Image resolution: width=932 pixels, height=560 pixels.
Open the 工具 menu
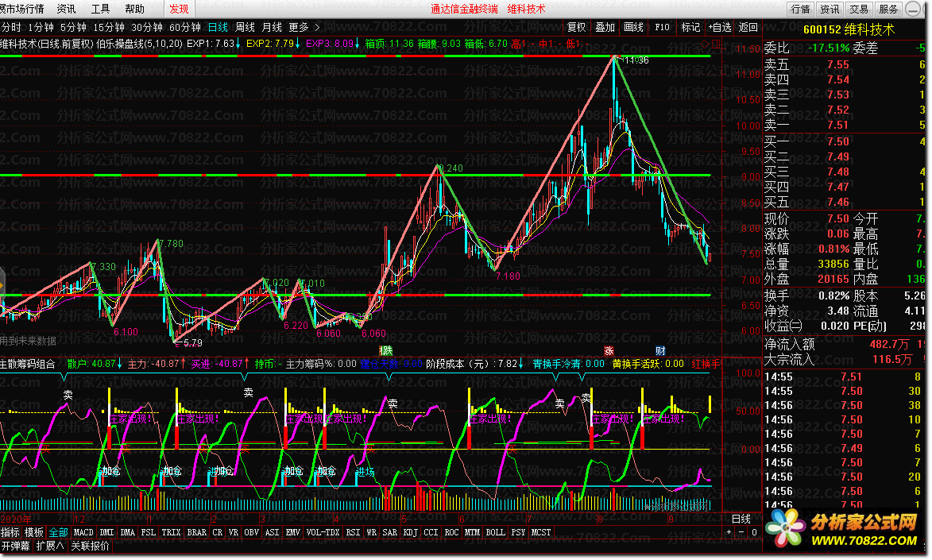click(x=100, y=8)
